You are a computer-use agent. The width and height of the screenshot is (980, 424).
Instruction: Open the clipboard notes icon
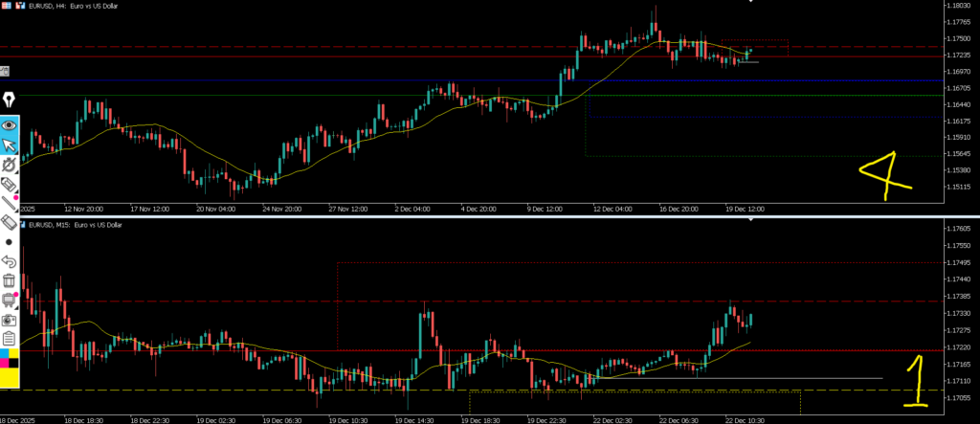coord(10,339)
